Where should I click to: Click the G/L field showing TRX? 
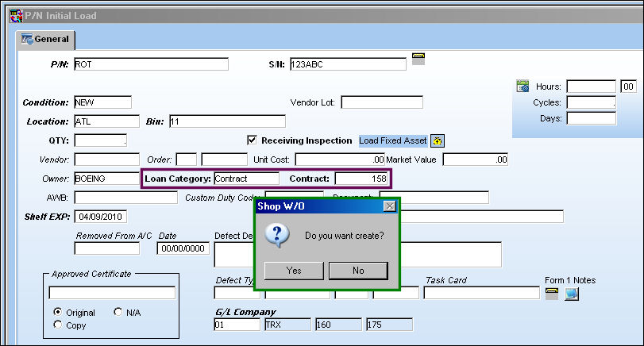click(x=288, y=325)
